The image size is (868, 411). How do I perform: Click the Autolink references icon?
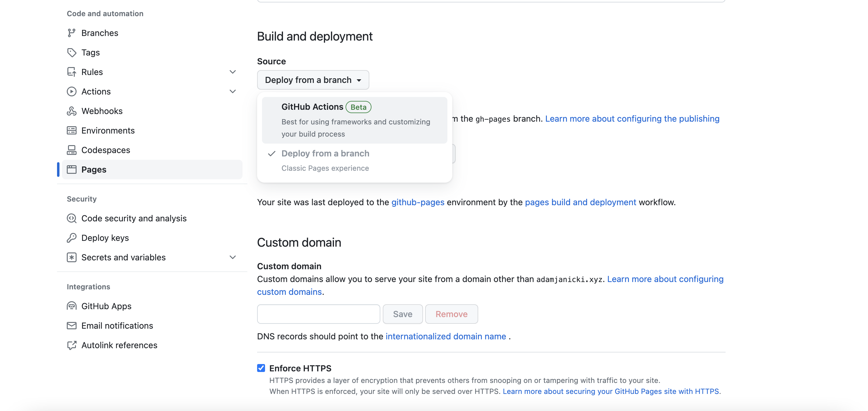point(71,345)
